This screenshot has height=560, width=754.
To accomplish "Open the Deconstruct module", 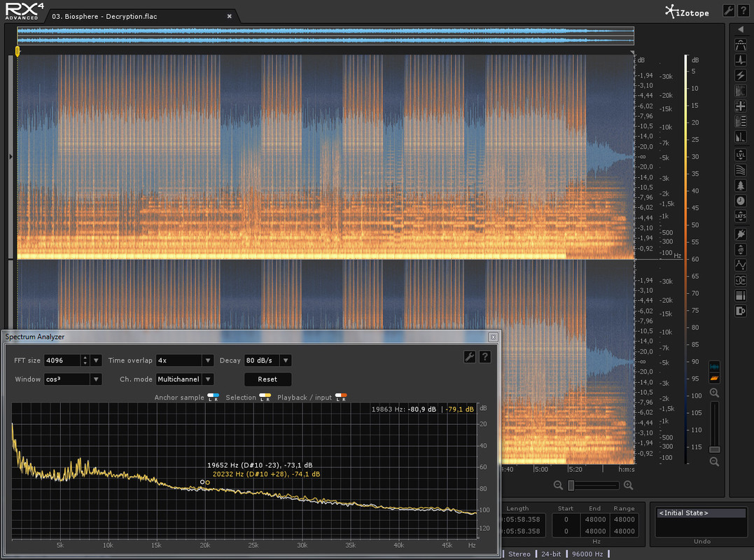I will (x=741, y=122).
